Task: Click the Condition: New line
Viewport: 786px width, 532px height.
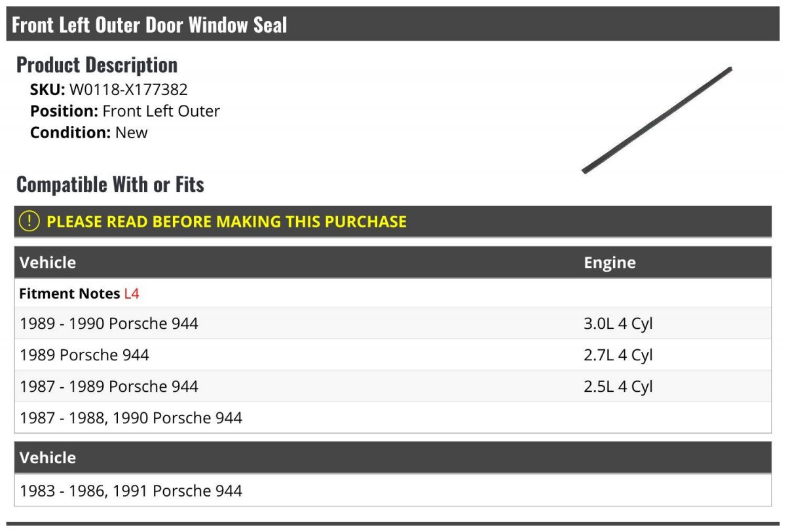Action: point(89,132)
